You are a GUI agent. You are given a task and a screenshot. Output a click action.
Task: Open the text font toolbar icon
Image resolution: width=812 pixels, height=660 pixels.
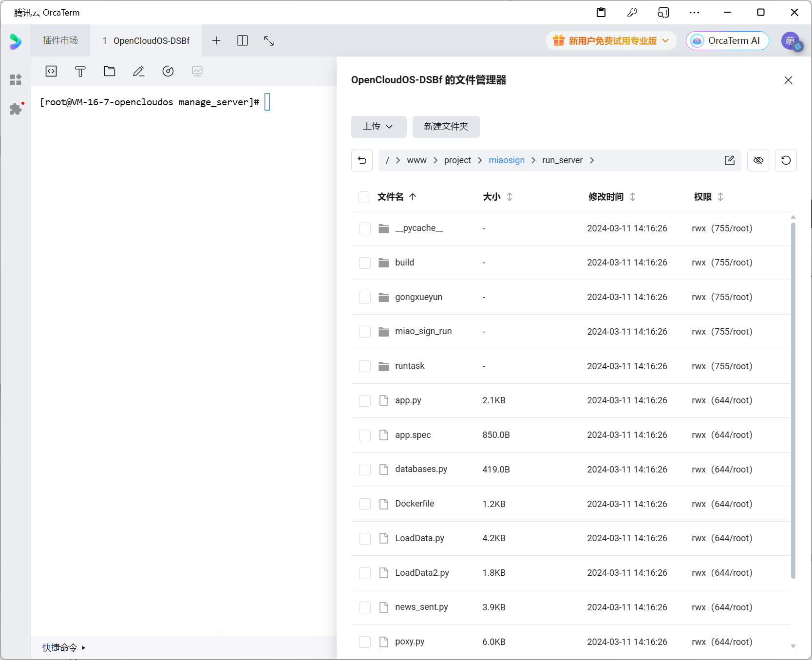tap(80, 71)
